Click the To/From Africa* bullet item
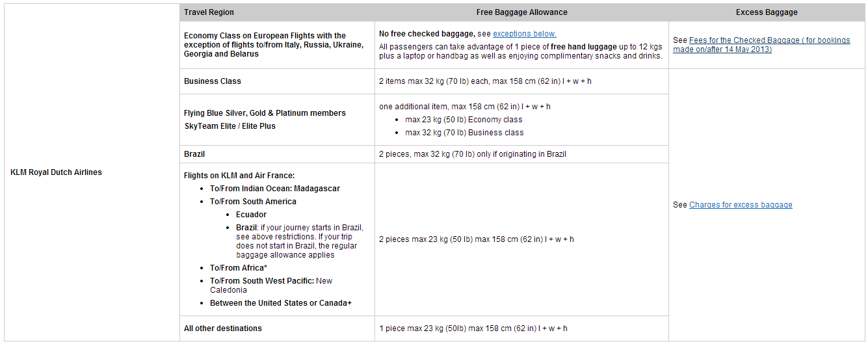The height and width of the screenshot is (348, 868). point(239,268)
